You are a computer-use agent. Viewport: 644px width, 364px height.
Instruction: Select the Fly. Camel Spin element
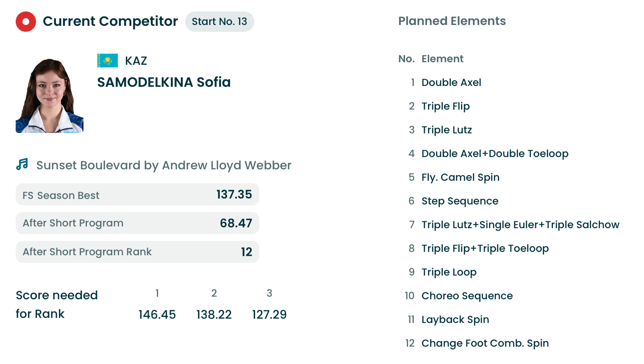460,177
